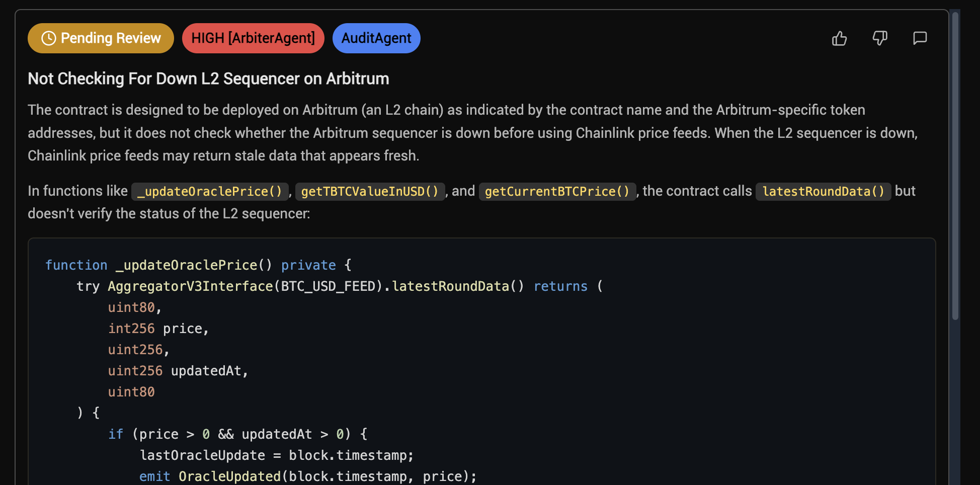Click the getCurrentBTCPrice() inline code tag
980x485 pixels.
coord(557,192)
